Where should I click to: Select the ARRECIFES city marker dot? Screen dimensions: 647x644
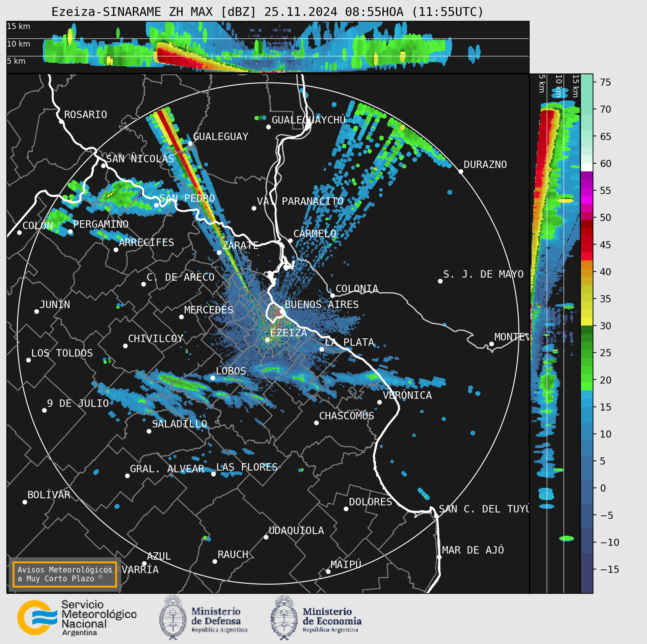pos(116,250)
